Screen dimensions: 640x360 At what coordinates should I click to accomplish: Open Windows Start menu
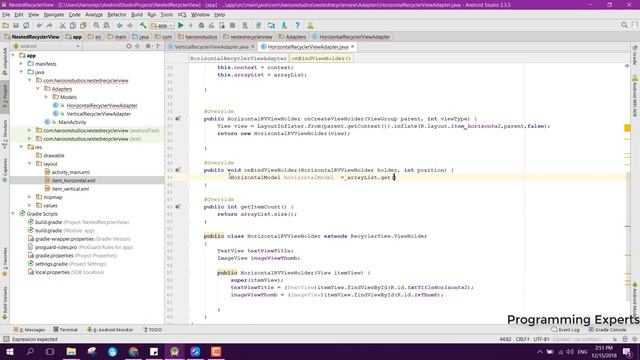pos(9,351)
